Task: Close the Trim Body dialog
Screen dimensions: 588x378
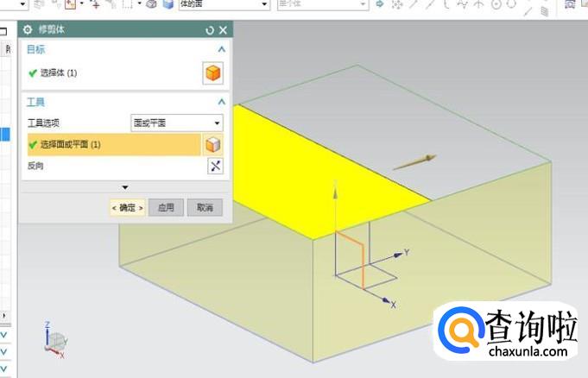Action: (223, 30)
